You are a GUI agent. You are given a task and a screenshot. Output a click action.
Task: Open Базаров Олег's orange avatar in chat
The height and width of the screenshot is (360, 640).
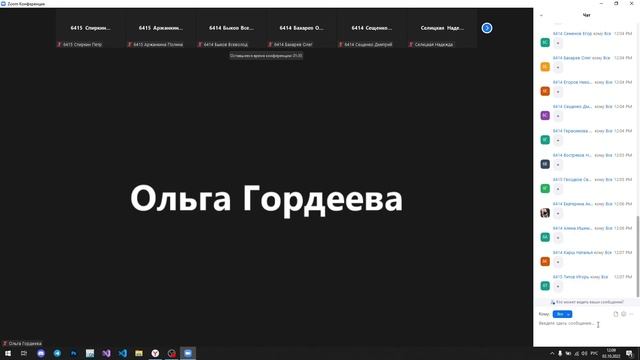point(545,67)
